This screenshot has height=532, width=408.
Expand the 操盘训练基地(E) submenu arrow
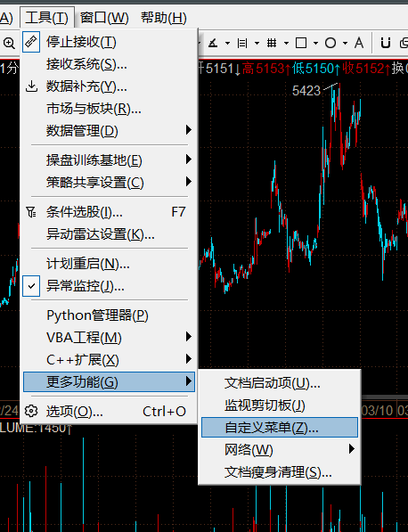(189, 160)
